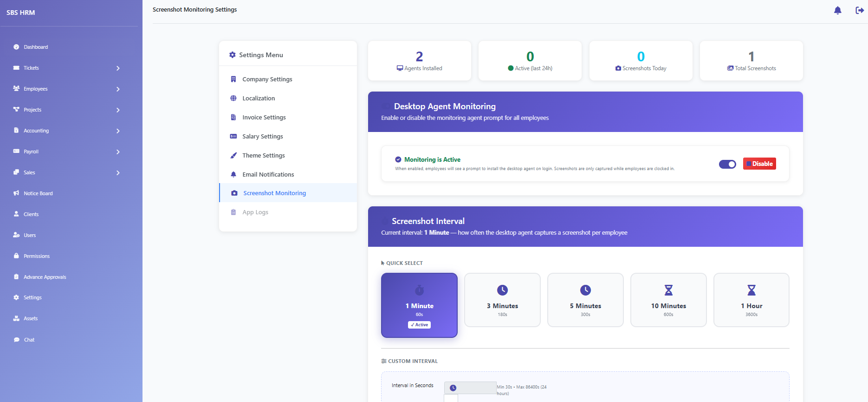Image resolution: width=868 pixels, height=402 pixels.
Task: Open notifications bell icon
Action: tap(837, 10)
